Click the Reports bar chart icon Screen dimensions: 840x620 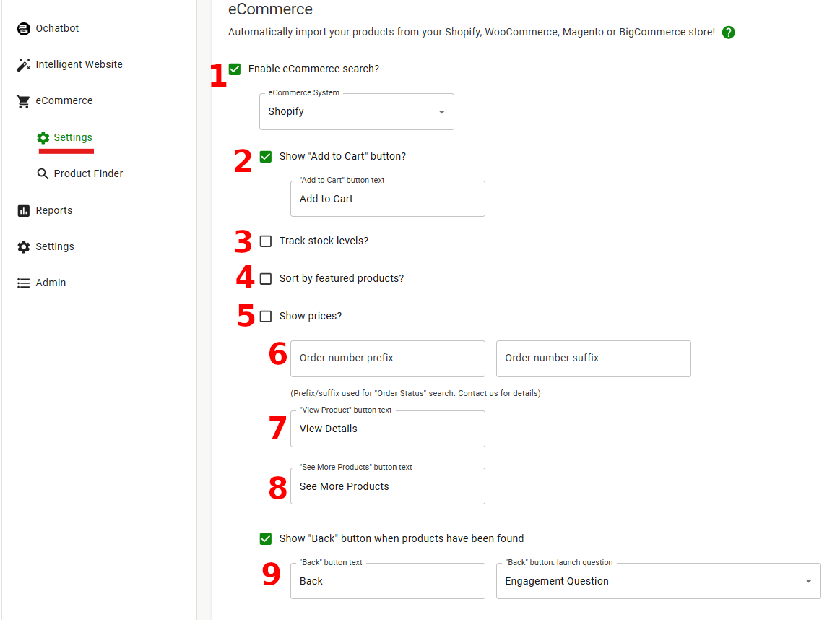point(24,211)
